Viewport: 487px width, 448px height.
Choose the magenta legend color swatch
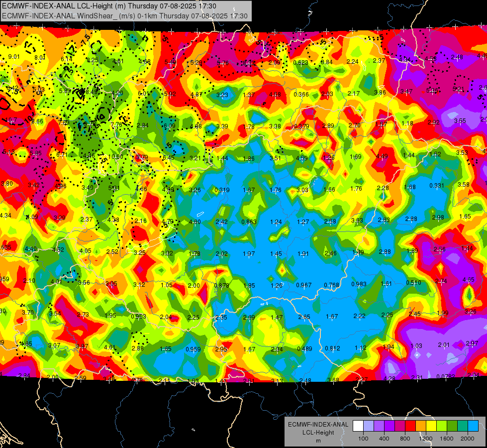tap(400, 426)
